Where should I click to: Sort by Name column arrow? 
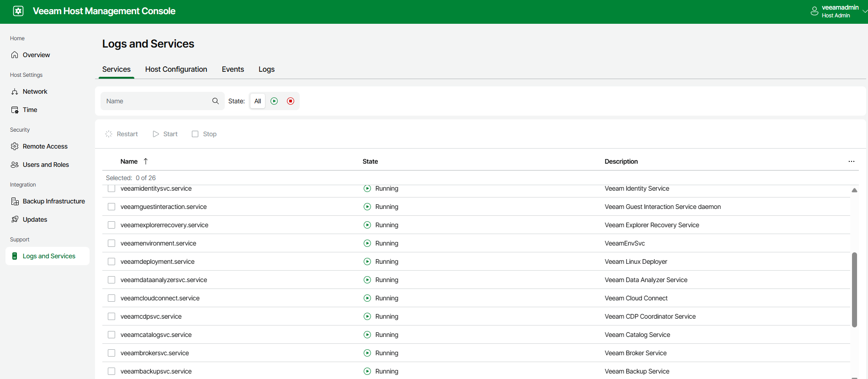point(146,161)
